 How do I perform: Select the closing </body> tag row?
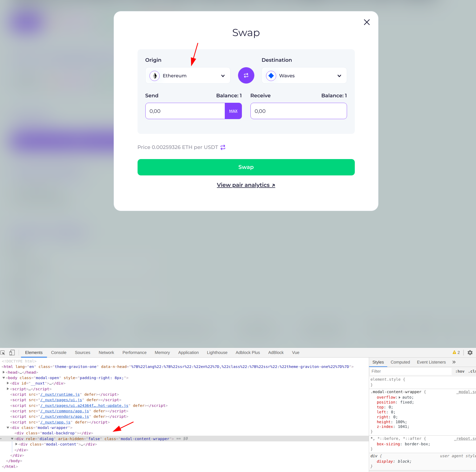pos(14,461)
